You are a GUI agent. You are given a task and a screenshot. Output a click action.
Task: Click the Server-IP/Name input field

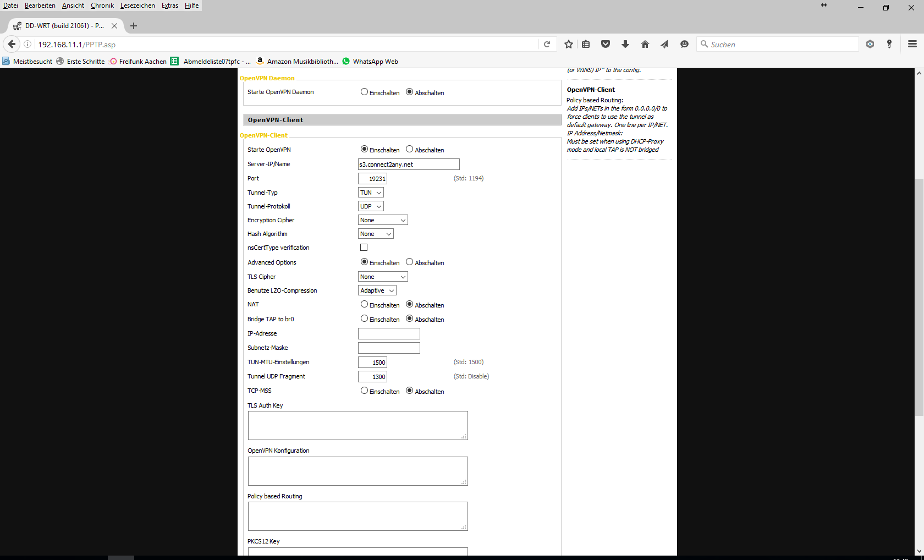tap(408, 164)
